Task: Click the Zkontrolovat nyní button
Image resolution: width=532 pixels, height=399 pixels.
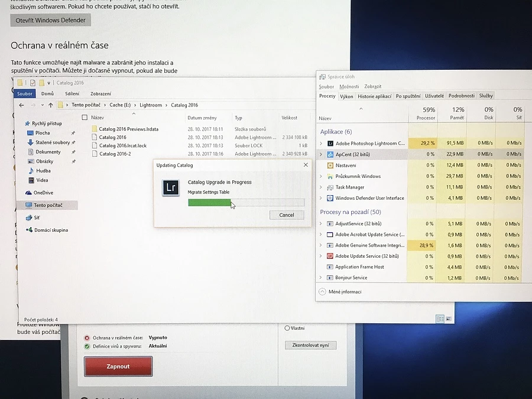Action: pyautogui.click(x=310, y=345)
